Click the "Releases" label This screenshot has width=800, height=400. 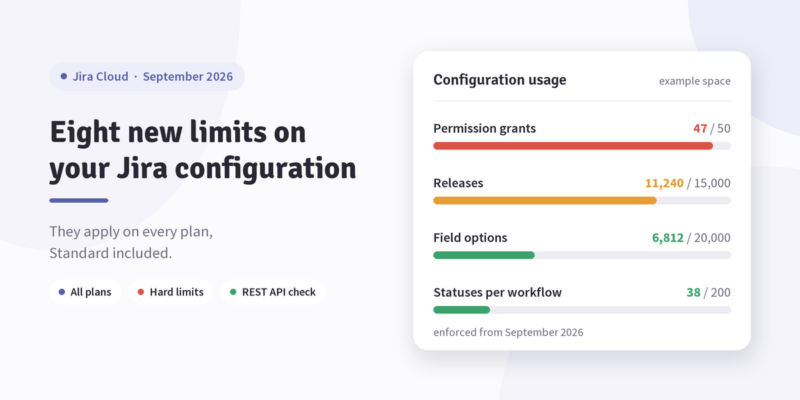pos(458,183)
